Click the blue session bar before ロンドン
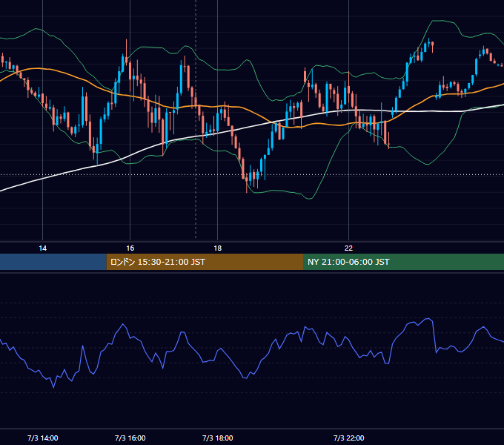 [x=53, y=262]
